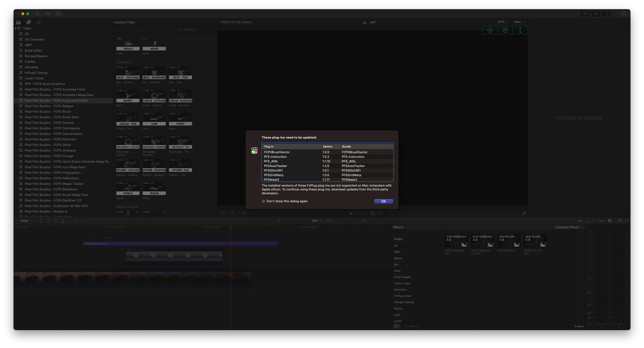Check Don't show this dialog again
This screenshot has width=644, height=348.
263,201
